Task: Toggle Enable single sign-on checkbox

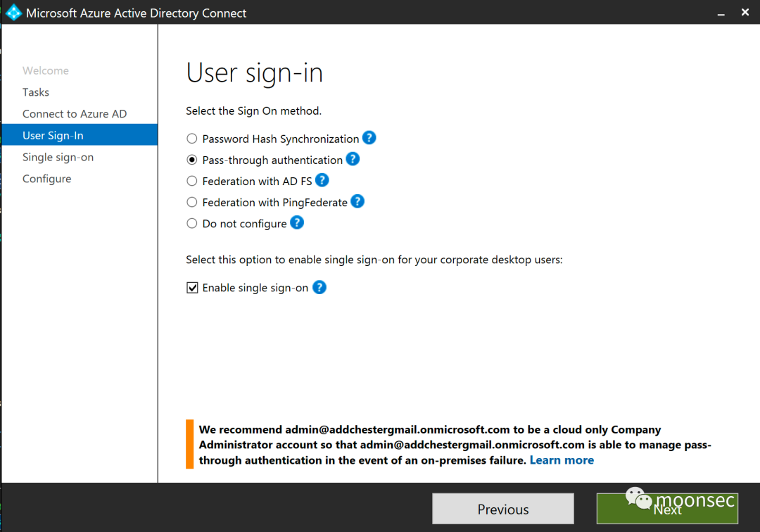Action: click(x=192, y=288)
